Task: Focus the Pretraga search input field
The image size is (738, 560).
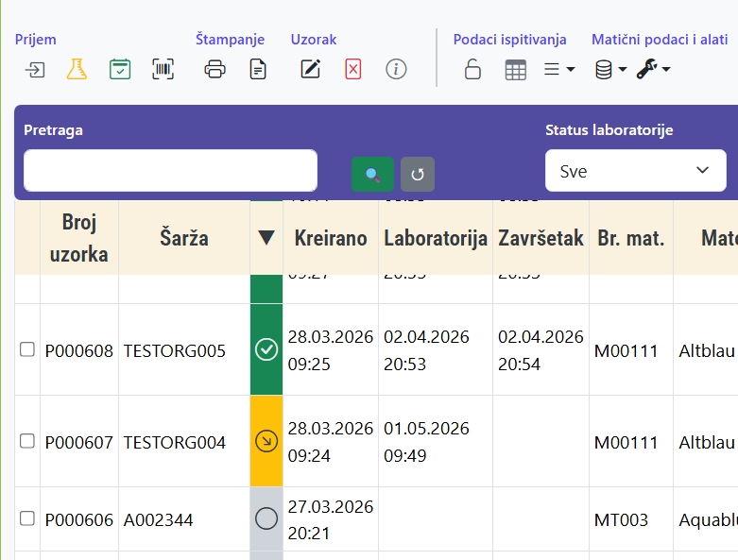Action: [x=170, y=171]
